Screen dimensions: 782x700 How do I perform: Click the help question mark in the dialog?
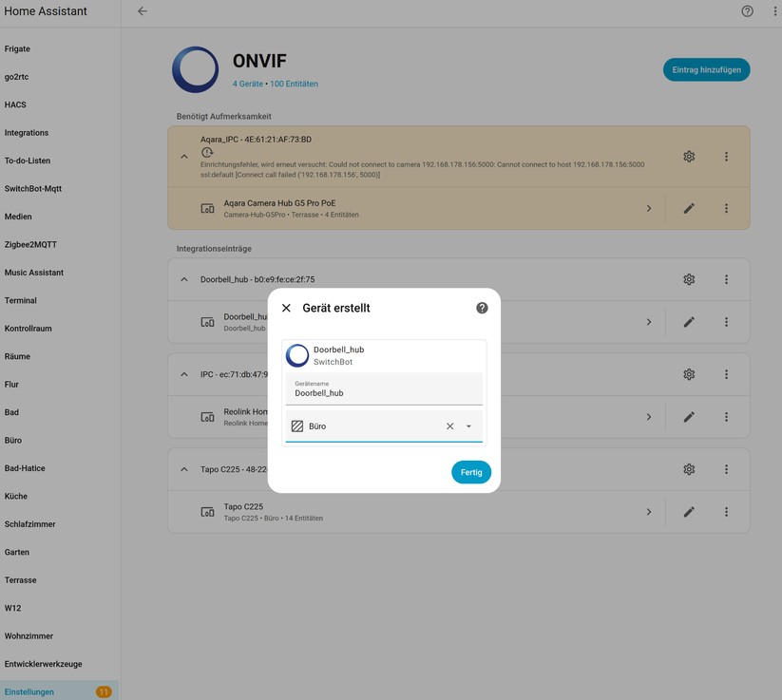tap(482, 307)
